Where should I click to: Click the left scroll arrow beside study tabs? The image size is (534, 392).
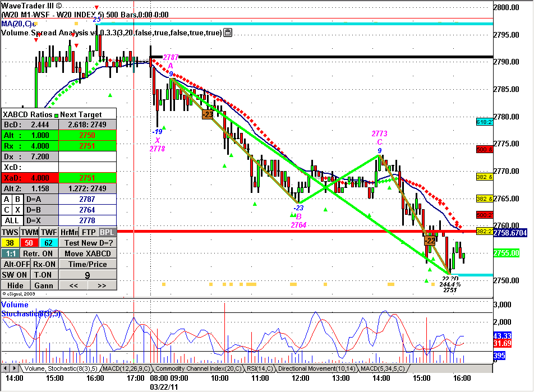coord(5,368)
